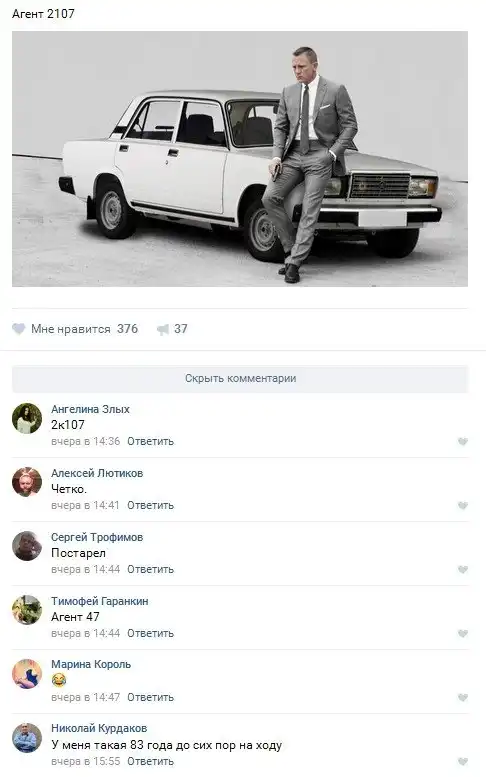Reply to Алексей Лютиков's comment

tap(150, 505)
